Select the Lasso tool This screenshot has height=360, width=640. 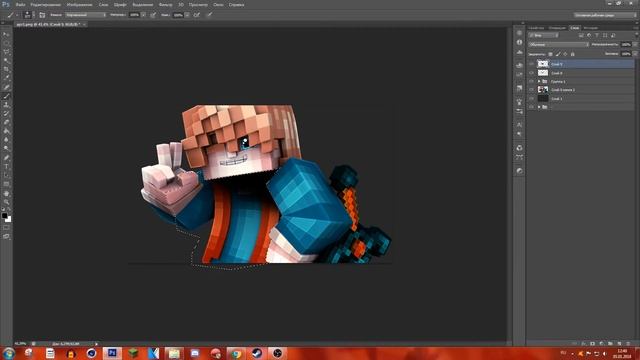(6, 52)
